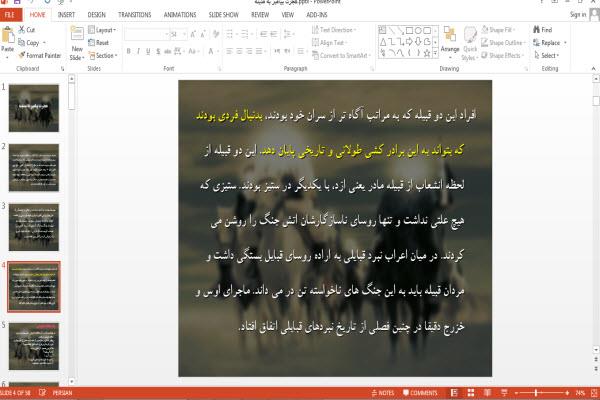
Task: Switch to the ANIMATIONS tab
Action: [180, 15]
